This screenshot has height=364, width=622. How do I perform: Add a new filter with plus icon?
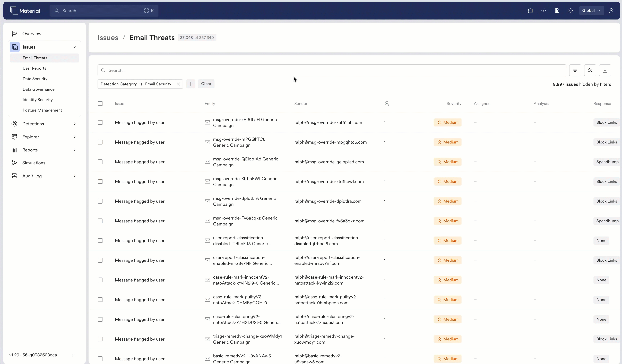(x=191, y=84)
